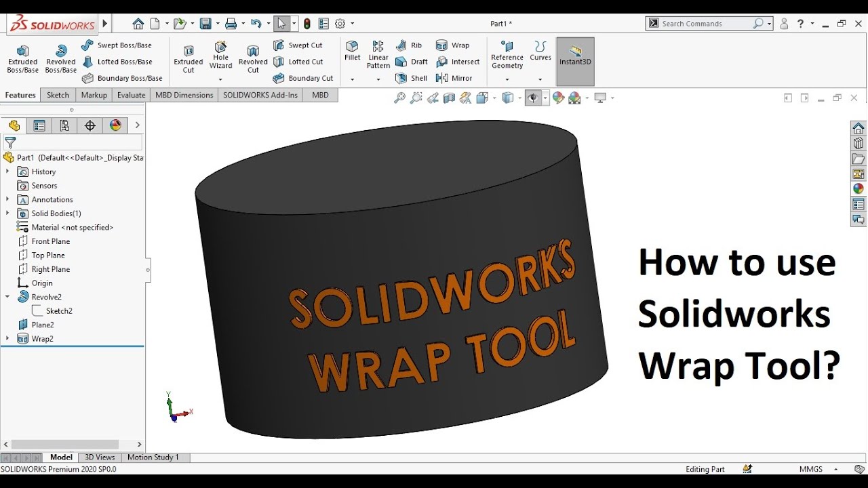The height and width of the screenshot is (488, 868).
Task: Open the Edit Appearance color ball
Action: [558, 98]
